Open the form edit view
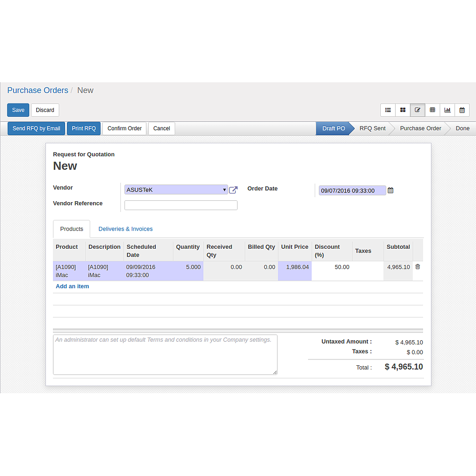 [x=417, y=110]
